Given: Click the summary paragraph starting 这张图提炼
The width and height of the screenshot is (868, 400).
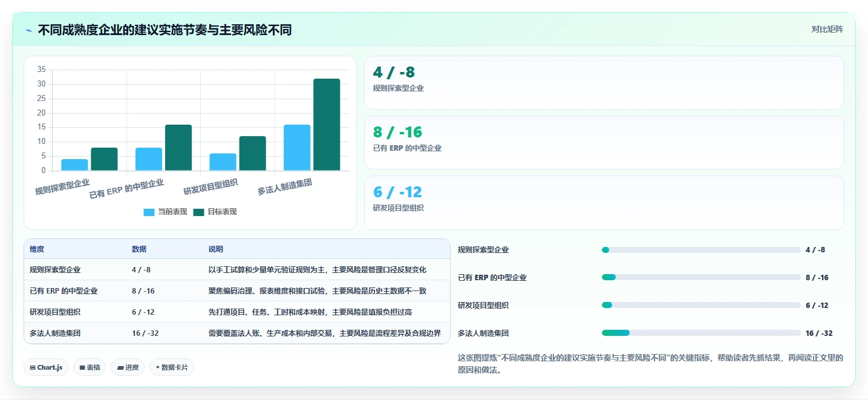Looking at the screenshot, I should click(x=651, y=364).
